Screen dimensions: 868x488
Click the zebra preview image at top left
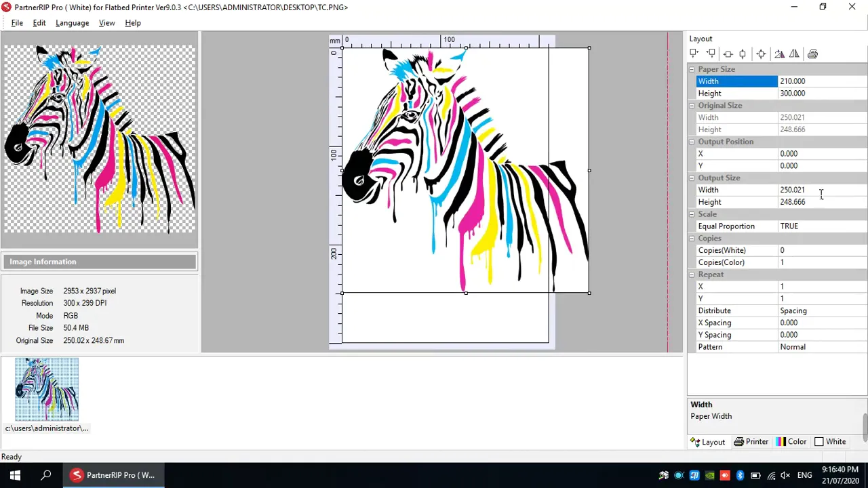point(100,140)
